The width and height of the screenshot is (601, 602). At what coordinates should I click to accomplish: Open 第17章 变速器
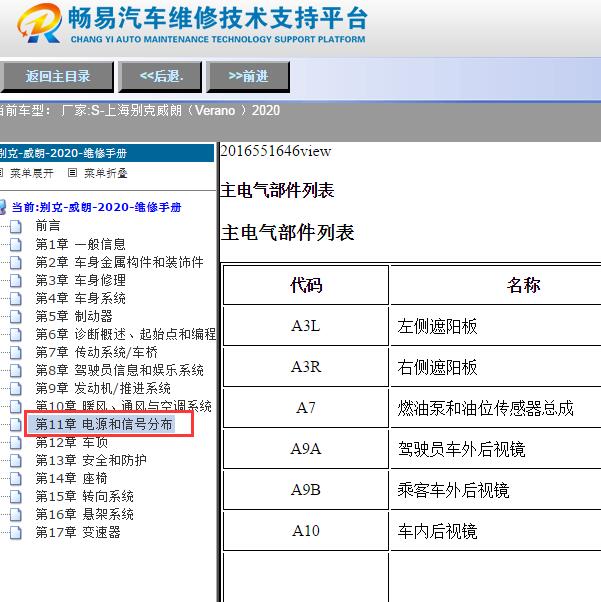pos(78,532)
